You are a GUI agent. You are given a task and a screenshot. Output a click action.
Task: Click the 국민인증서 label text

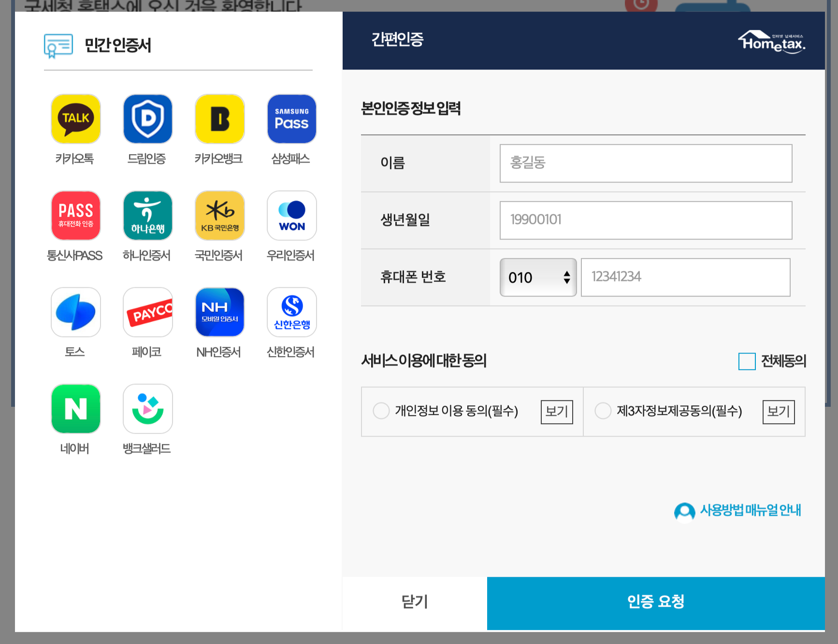(x=218, y=255)
